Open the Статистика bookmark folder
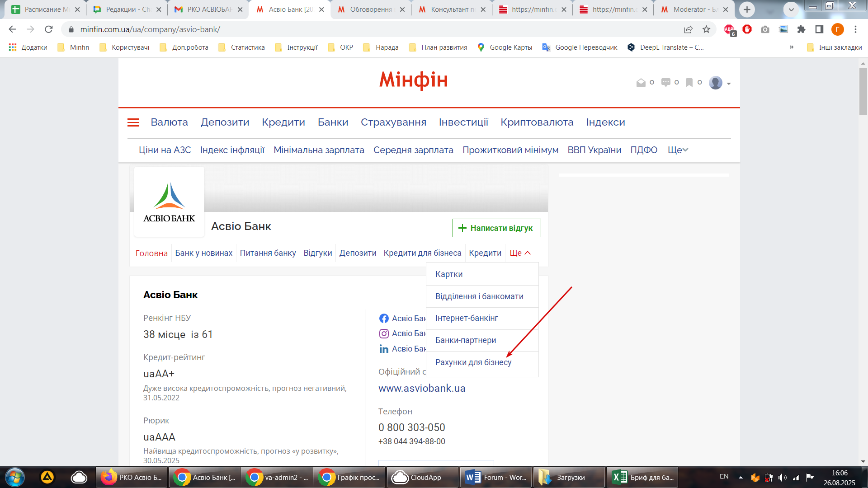Screen dimensions: 868x488 click(241, 47)
